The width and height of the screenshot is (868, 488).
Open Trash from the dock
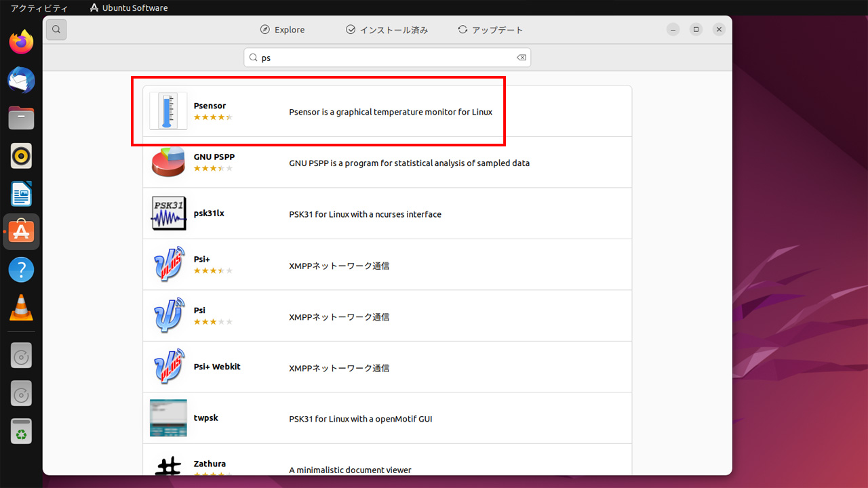(x=22, y=431)
